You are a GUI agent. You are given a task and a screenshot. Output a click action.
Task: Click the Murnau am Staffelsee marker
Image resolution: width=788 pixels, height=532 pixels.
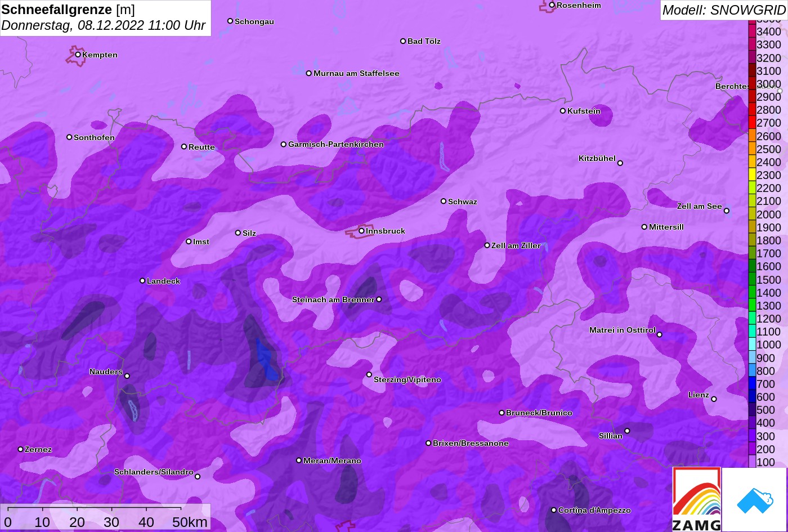click(x=309, y=73)
